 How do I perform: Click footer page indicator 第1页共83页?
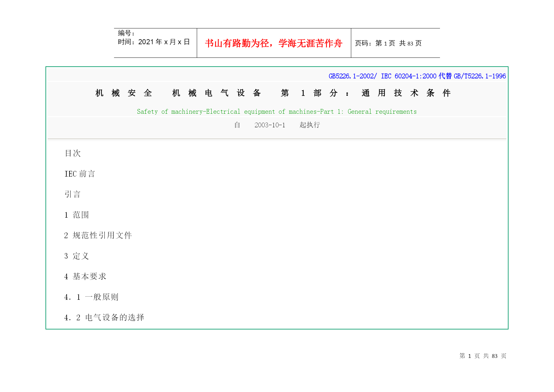(x=483, y=356)
